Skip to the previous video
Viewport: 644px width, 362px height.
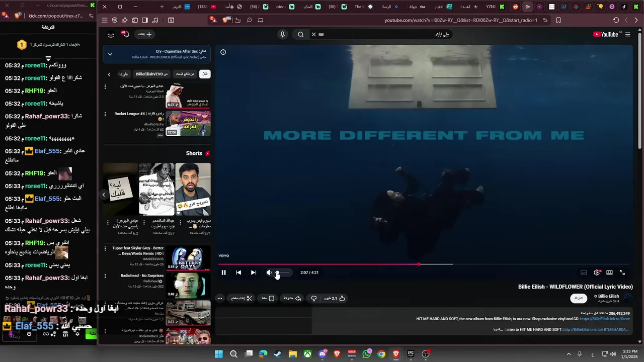[x=238, y=273]
